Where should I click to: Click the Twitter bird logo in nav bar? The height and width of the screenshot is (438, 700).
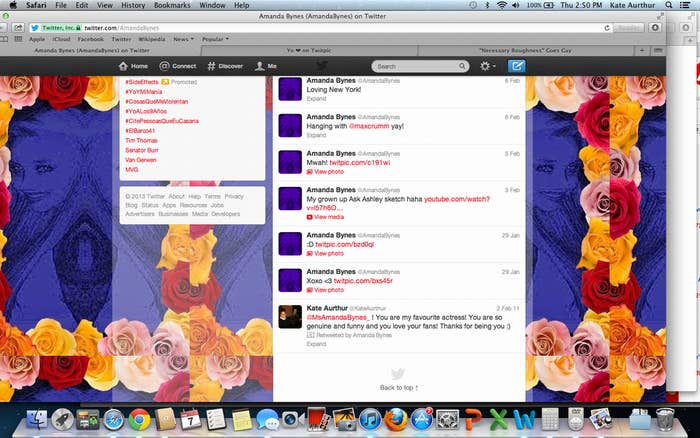pos(321,66)
